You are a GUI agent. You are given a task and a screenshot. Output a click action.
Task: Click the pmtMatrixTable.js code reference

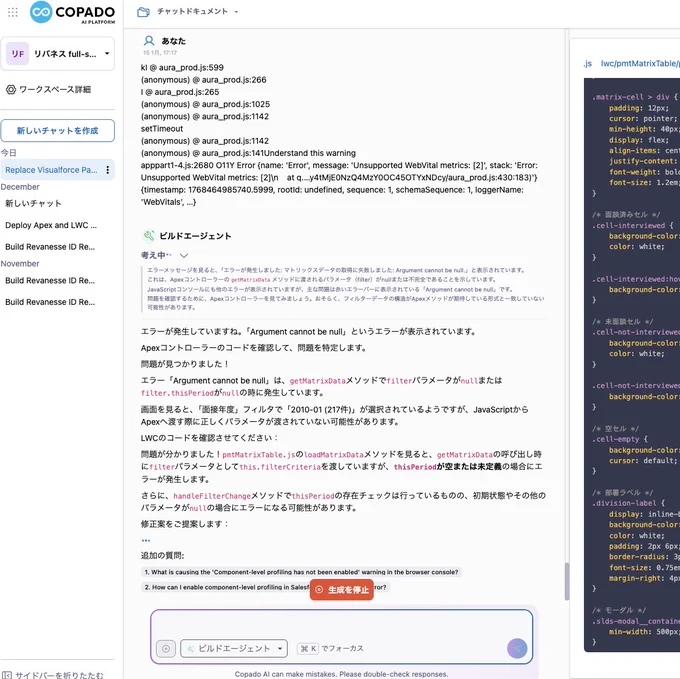pyautogui.click(x=258, y=455)
